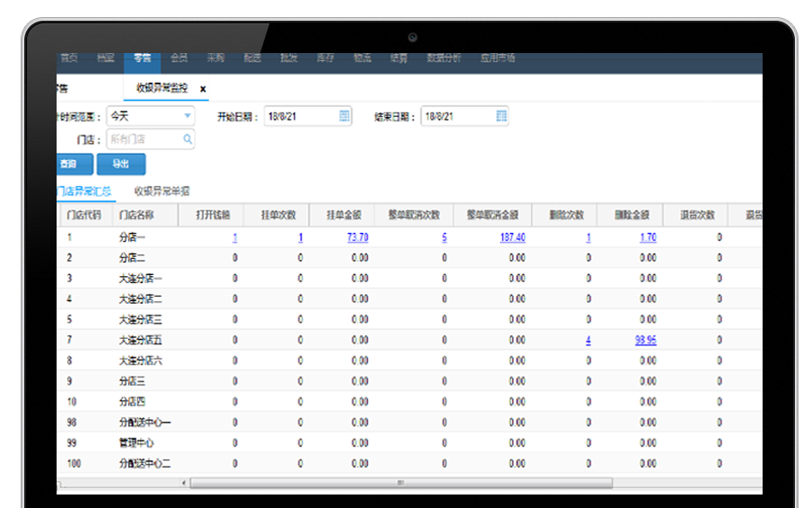Click the 导出 export button
The image size is (812, 508).
(120, 165)
